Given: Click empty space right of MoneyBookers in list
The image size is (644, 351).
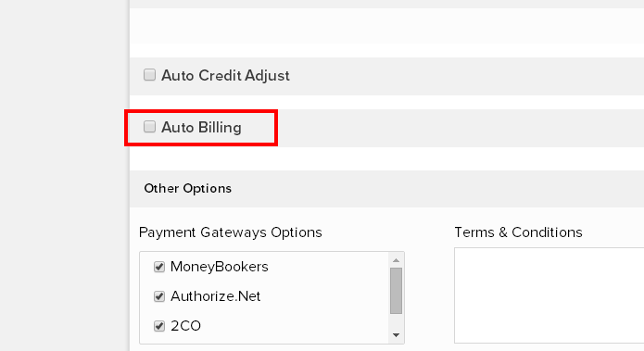Looking at the screenshot, I should [329, 267].
